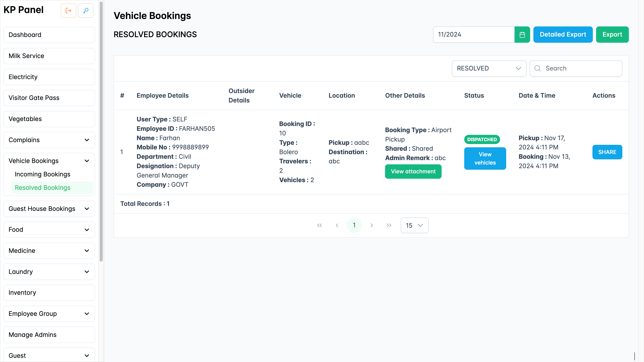The height and width of the screenshot is (362, 644).
Task: Click the next page arrow
Action: coord(372,225)
